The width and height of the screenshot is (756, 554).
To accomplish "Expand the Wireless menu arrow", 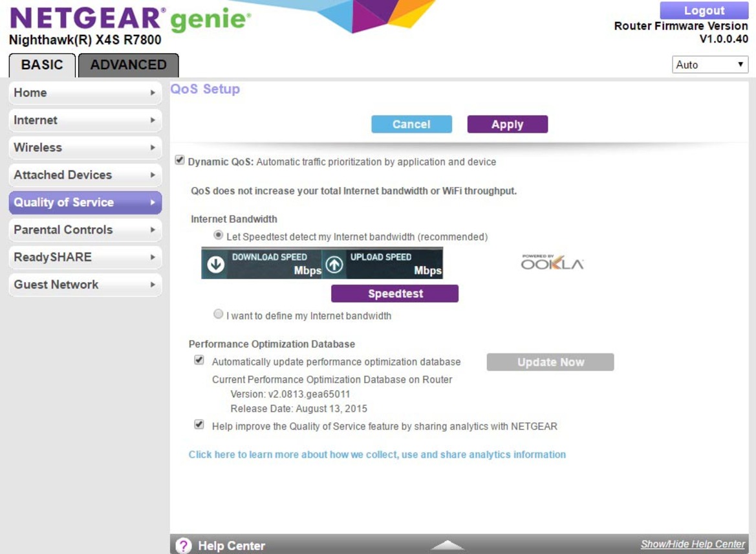I will (153, 148).
